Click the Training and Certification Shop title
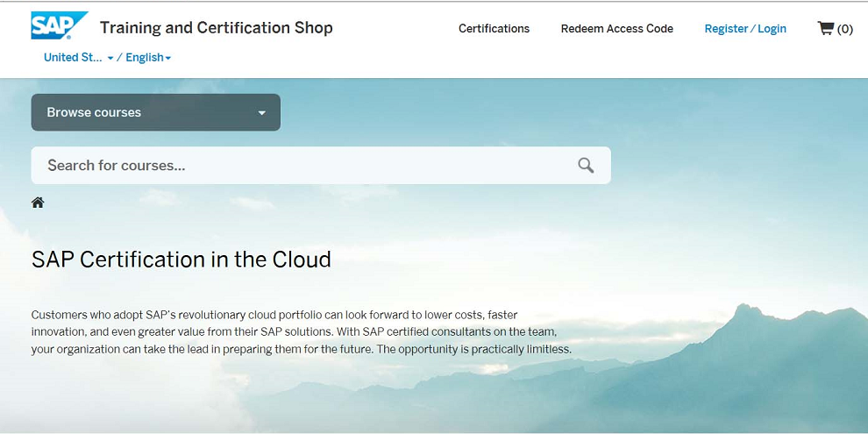The image size is (868, 434). tap(216, 28)
